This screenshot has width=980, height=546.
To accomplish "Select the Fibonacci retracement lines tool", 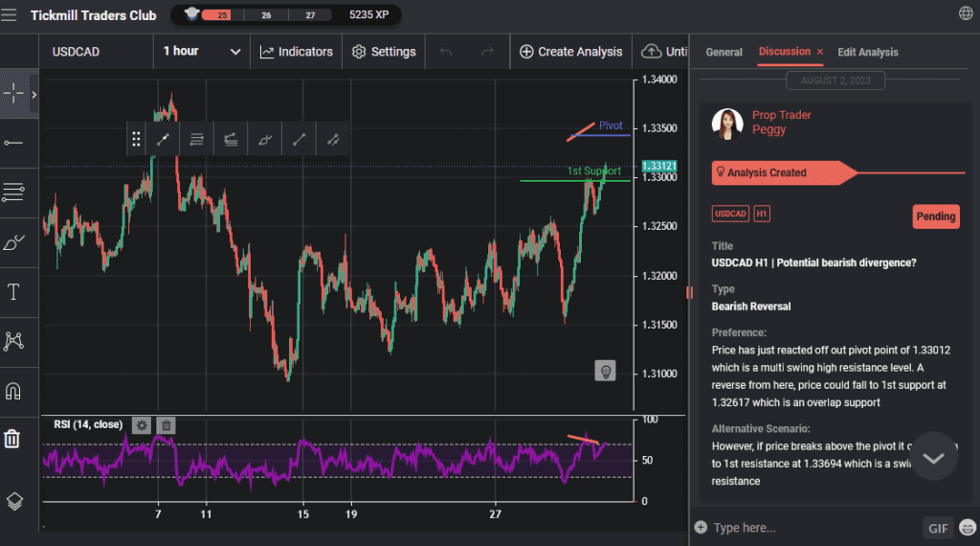I will (x=13, y=192).
